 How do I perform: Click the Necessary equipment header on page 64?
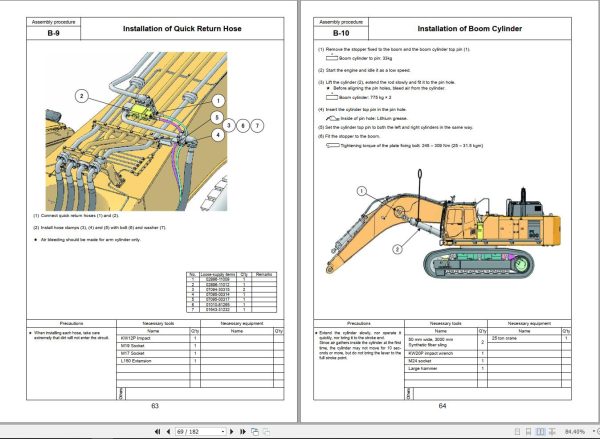click(x=529, y=323)
